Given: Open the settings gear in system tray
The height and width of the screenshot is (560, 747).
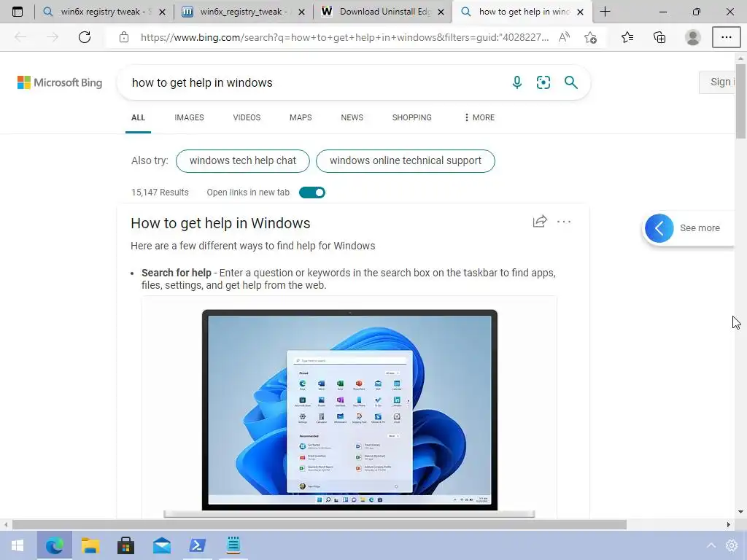Looking at the screenshot, I should click(732, 545).
